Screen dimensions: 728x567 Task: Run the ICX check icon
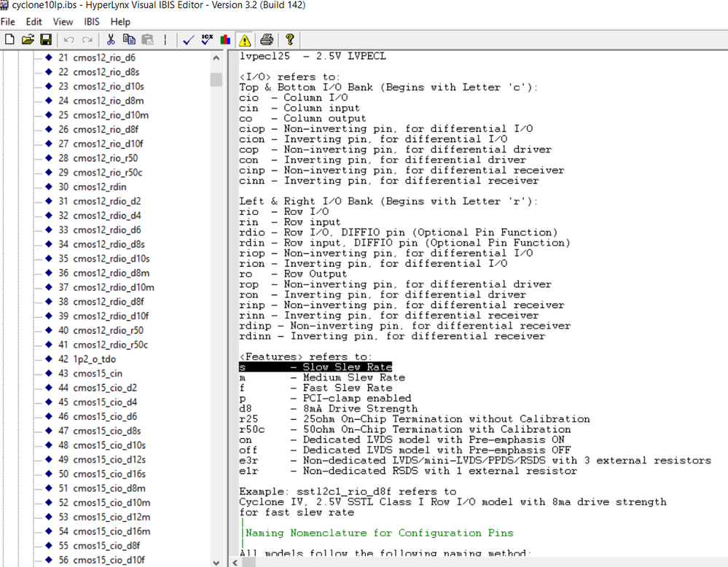207,39
